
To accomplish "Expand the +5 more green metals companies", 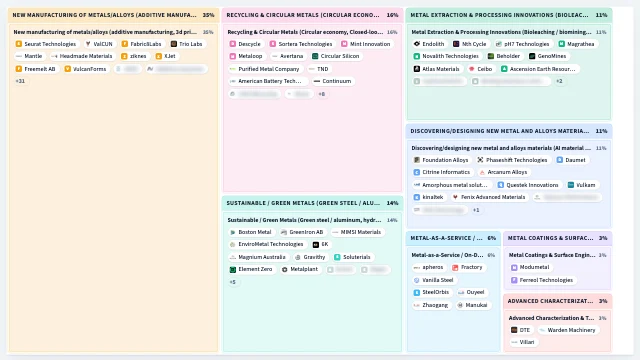I will (x=233, y=282).
